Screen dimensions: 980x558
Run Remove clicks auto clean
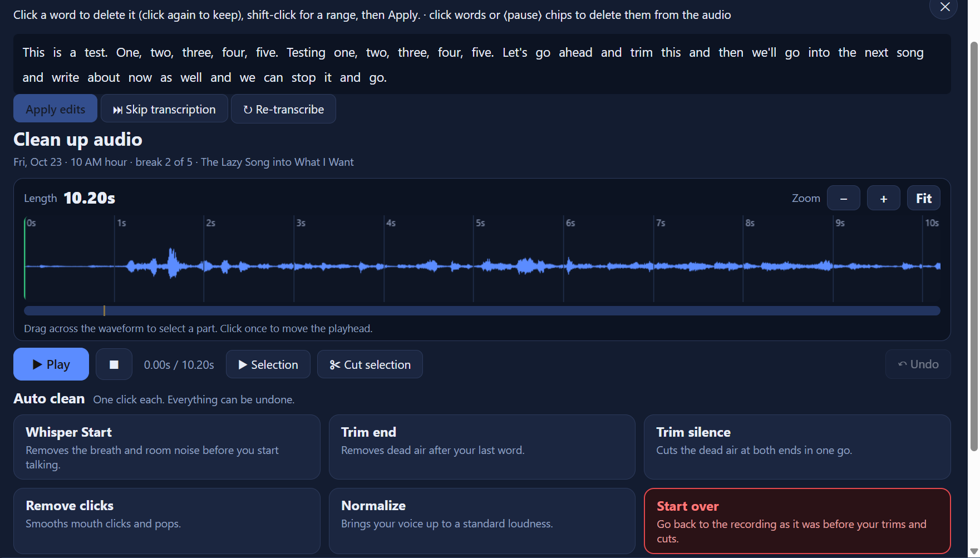click(x=167, y=521)
